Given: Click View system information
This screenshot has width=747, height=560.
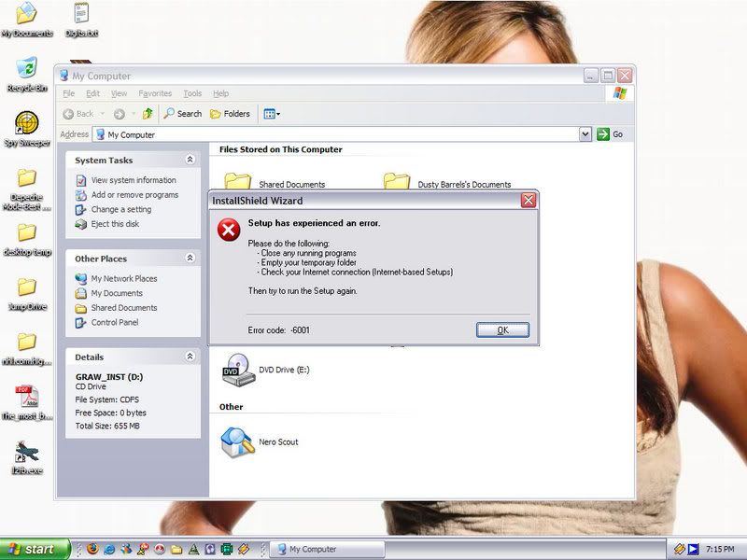Looking at the screenshot, I should 126,180.
